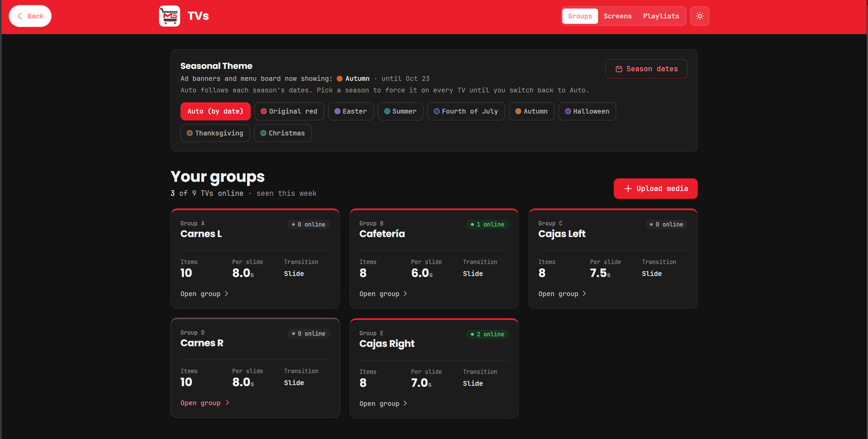Click the Carnes R open-group chevron arrow
This screenshot has width=868, height=439.
pyautogui.click(x=227, y=403)
